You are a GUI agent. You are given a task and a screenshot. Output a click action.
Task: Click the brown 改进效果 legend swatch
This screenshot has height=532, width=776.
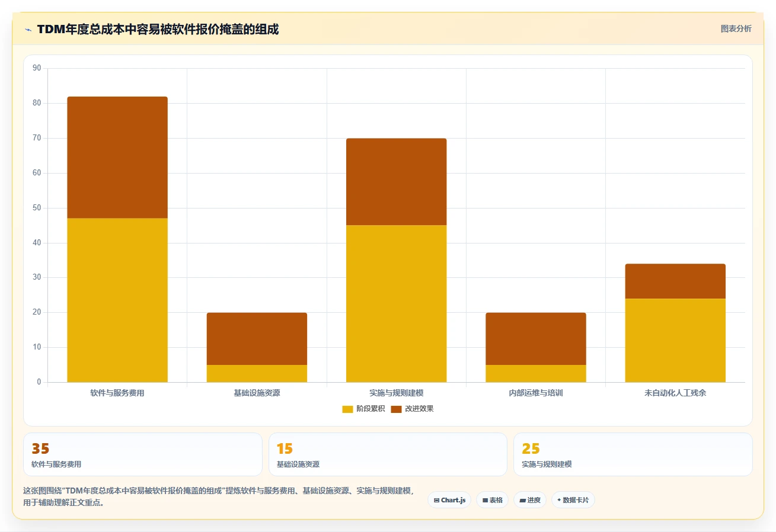[396, 409]
